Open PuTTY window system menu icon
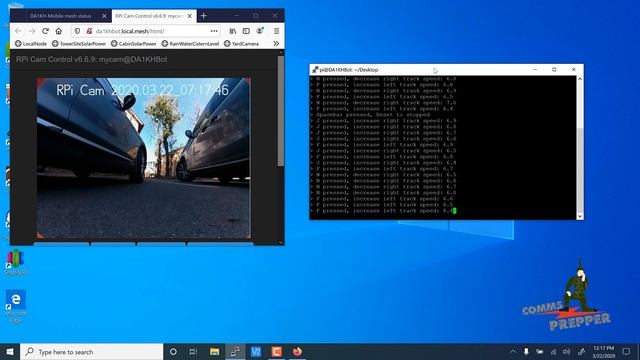The height and width of the screenshot is (360, 640). (x=315, y=70)
